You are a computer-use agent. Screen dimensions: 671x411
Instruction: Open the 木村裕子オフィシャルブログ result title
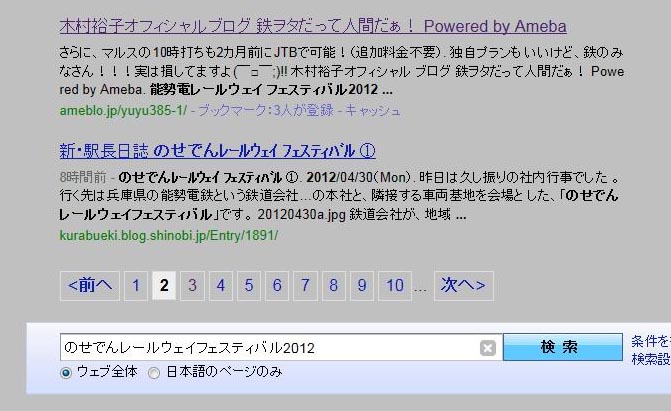click(313, 26)
